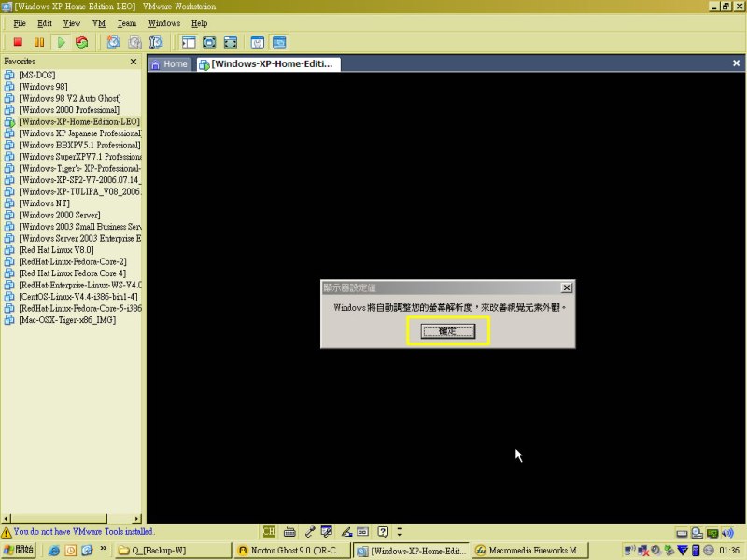Click the VMware network adapter status icon

pyautogui.click(x=712, y=533)
